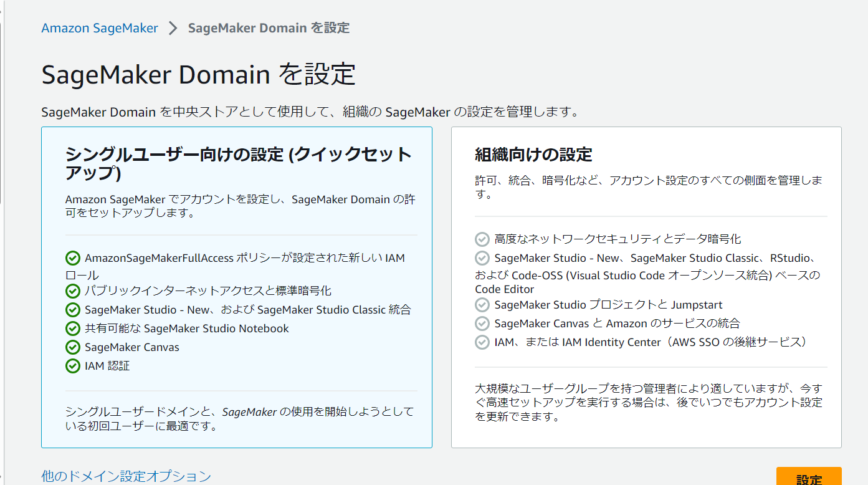Click the green check beside 共有可能な SageMaker Studio Notebook
This screenshot has height=485, width=868.
click(x=73, y=329)
